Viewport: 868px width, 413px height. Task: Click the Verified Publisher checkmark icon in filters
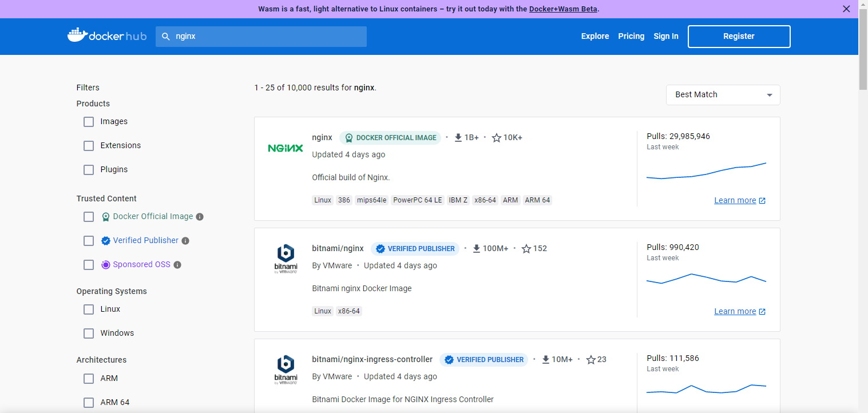click(x=105, y=241)
